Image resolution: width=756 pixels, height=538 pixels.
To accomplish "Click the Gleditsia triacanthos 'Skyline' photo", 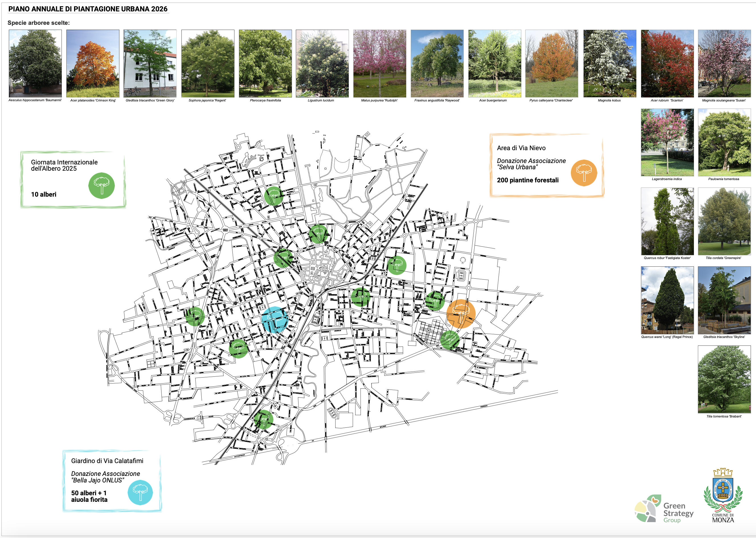I will coord(724,300).
